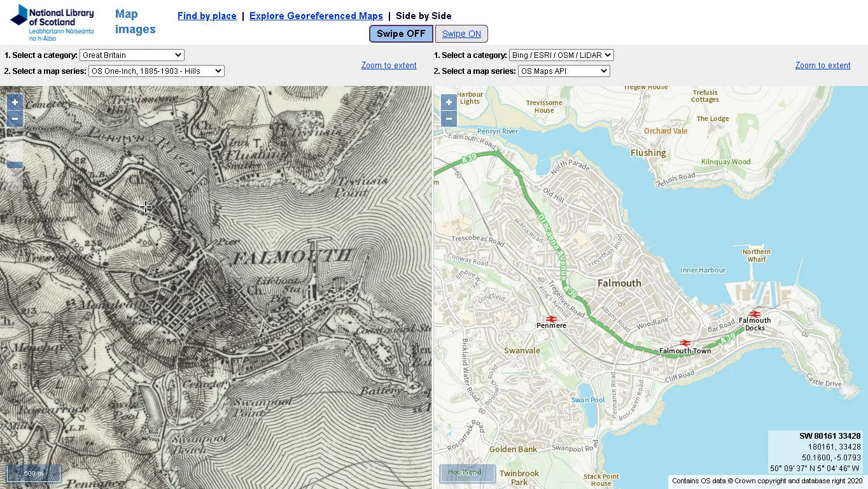Zoom in on the historic Falmouth map

click(14, 102)
